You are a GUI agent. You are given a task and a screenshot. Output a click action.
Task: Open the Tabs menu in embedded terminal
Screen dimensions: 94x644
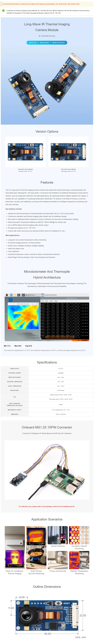[51, 301]
